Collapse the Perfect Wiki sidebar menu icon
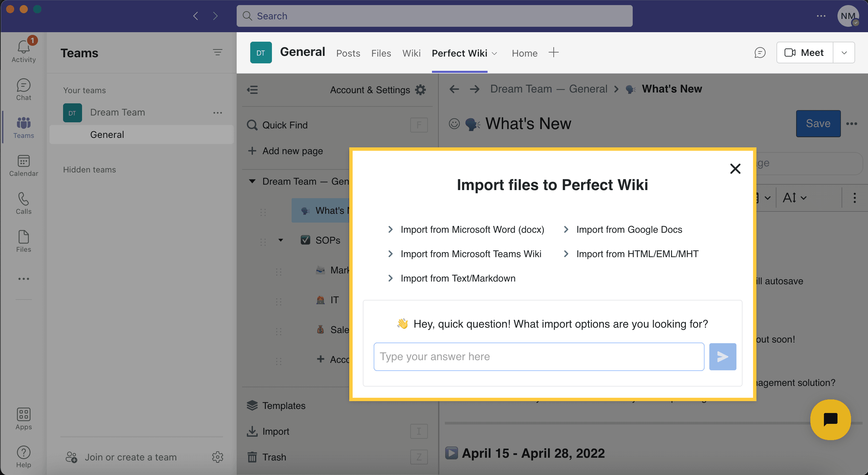The image size is (868, 475). 252,90
